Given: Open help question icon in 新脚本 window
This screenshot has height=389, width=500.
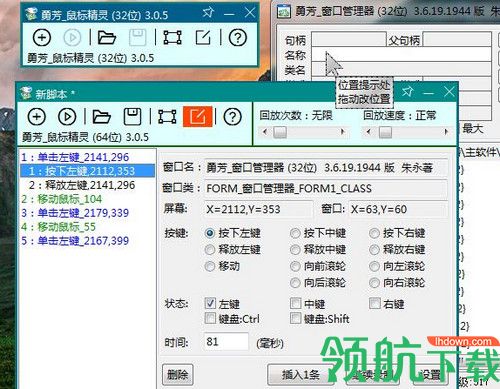Looking at the screenshot, I should coord(232,117).
